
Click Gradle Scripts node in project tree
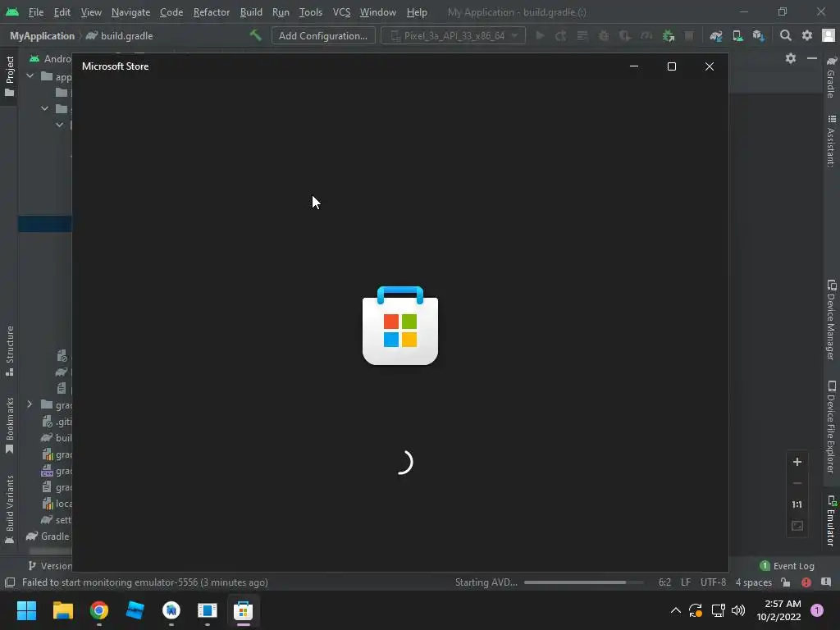[x=48, y=536]
